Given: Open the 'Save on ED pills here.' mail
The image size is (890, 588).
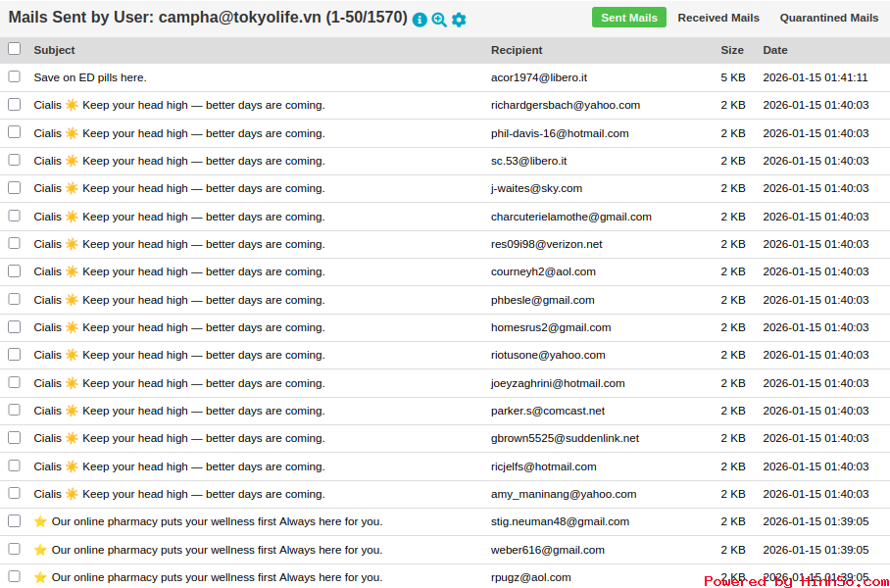Looking at the screenshot, I should coord(90,77).
